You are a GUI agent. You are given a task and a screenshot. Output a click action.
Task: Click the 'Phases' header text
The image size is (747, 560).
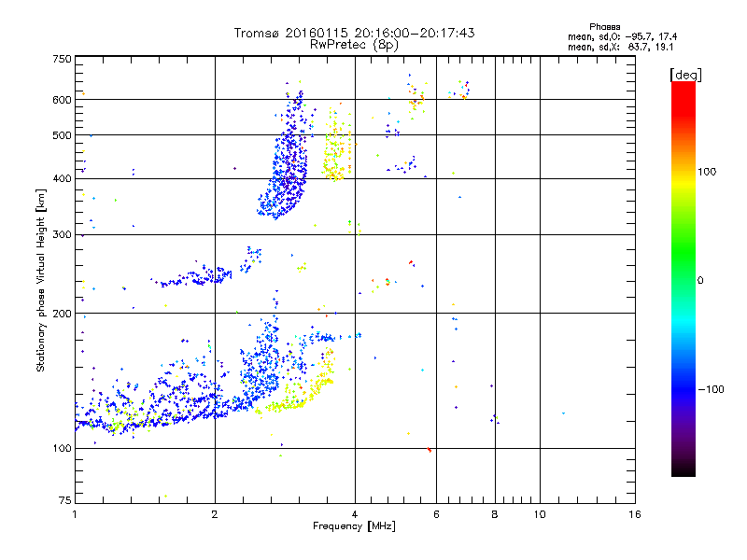click(604, 27)
